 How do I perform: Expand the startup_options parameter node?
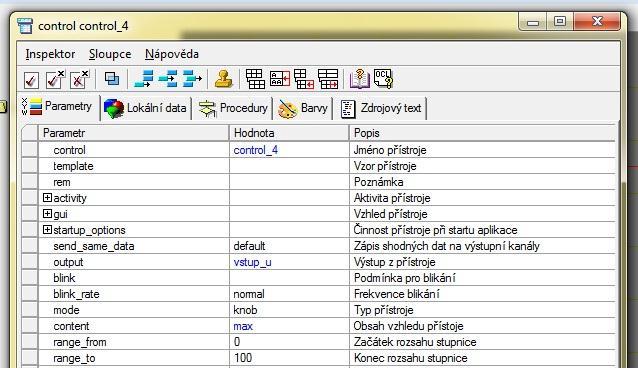pos(48,230)
